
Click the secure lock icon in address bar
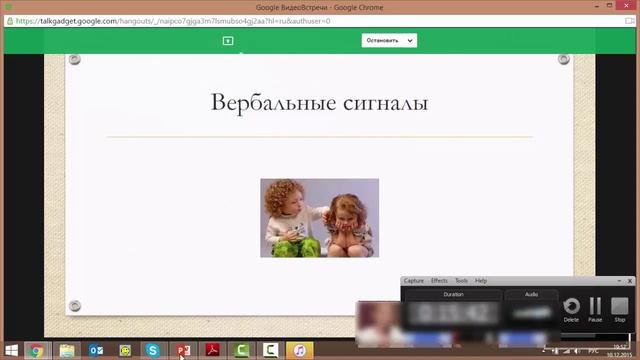[10, 21]
